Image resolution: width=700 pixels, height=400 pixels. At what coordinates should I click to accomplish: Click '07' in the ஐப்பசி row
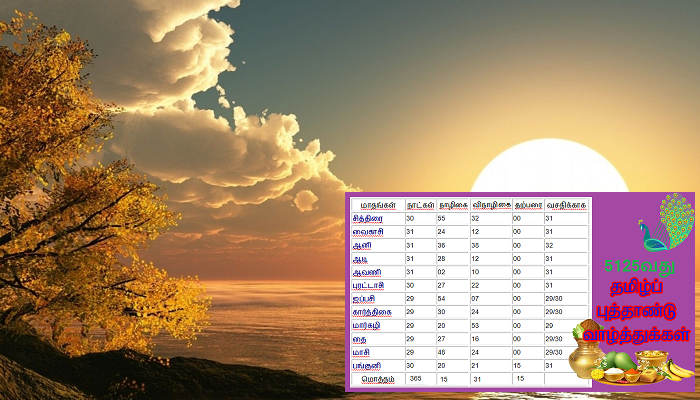(475, 299)
